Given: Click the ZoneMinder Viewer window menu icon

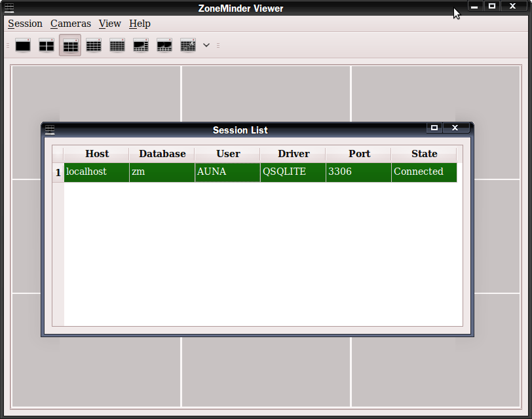Looking at the screenshot, I should [9, 8].
